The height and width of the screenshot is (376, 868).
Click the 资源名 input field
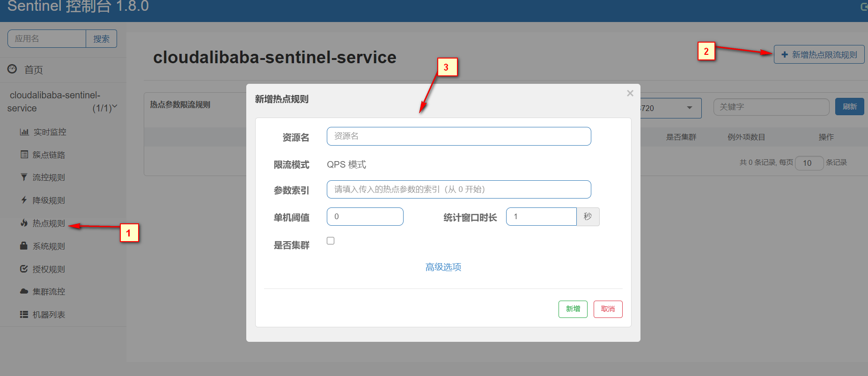(x=459, y=136)
